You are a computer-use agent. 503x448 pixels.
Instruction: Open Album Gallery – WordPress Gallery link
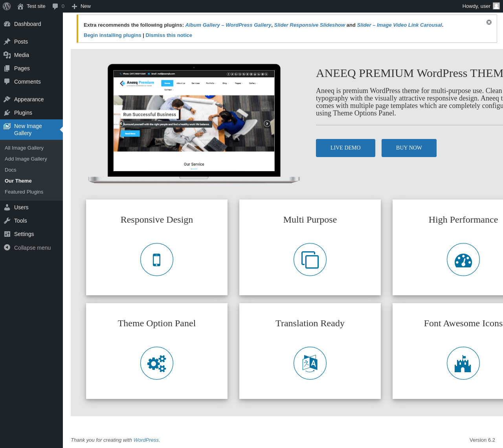click(x=228, y=25)
